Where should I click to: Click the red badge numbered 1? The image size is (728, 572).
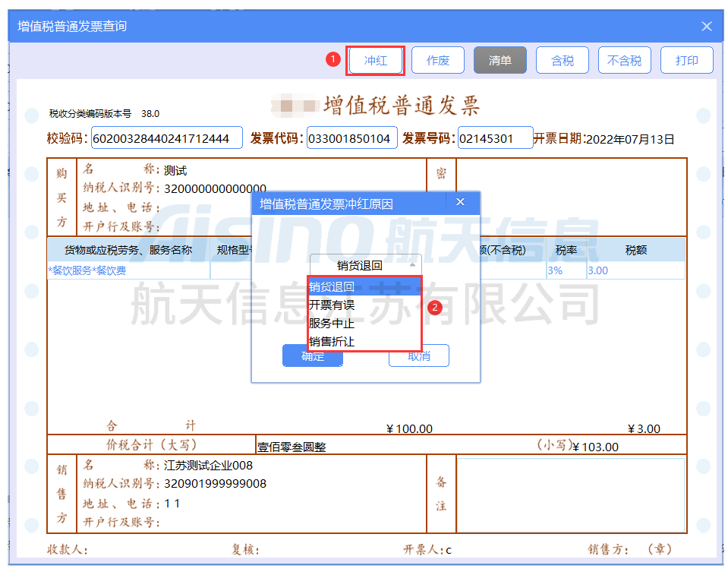tap(333, 58)
